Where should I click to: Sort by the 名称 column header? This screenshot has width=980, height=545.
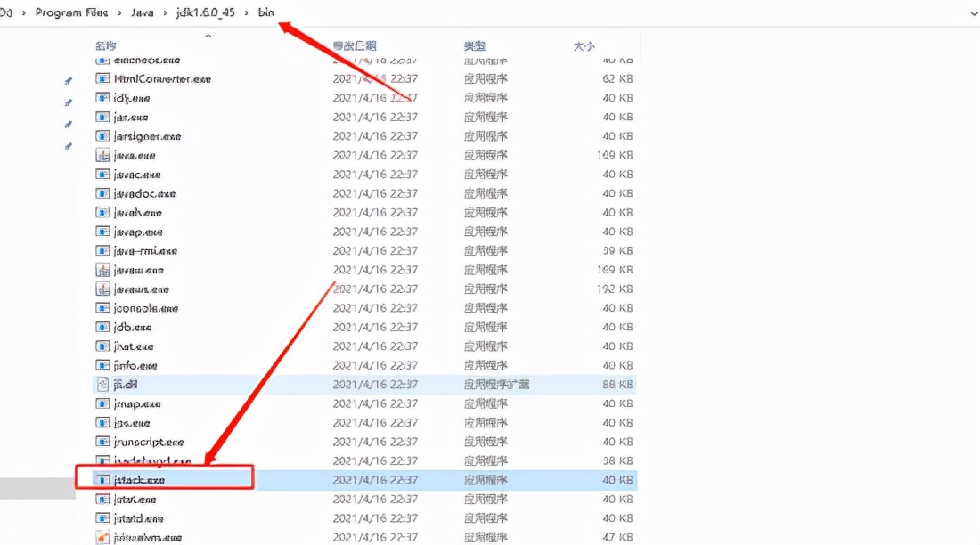pos(106,45)
